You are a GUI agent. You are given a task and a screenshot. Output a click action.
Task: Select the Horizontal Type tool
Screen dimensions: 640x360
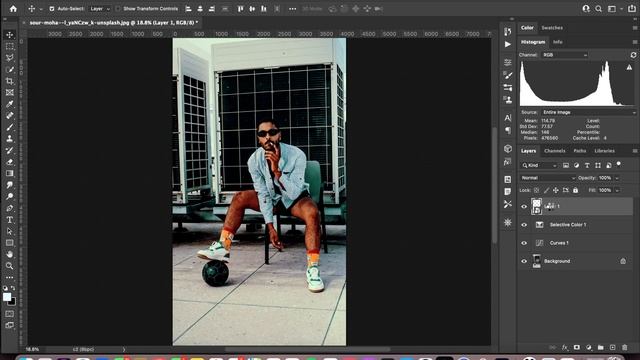pos(10,220)
